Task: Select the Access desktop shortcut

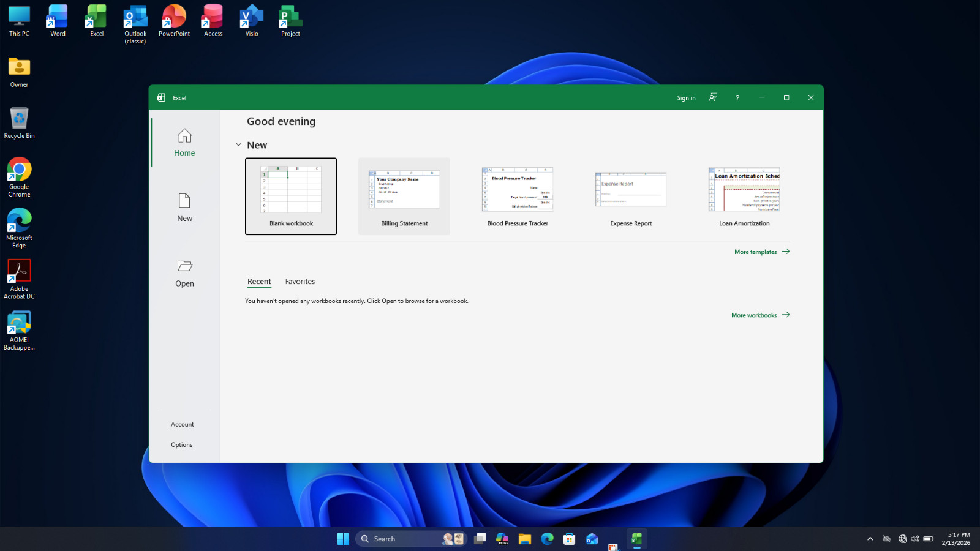Action: coord(213,21)
